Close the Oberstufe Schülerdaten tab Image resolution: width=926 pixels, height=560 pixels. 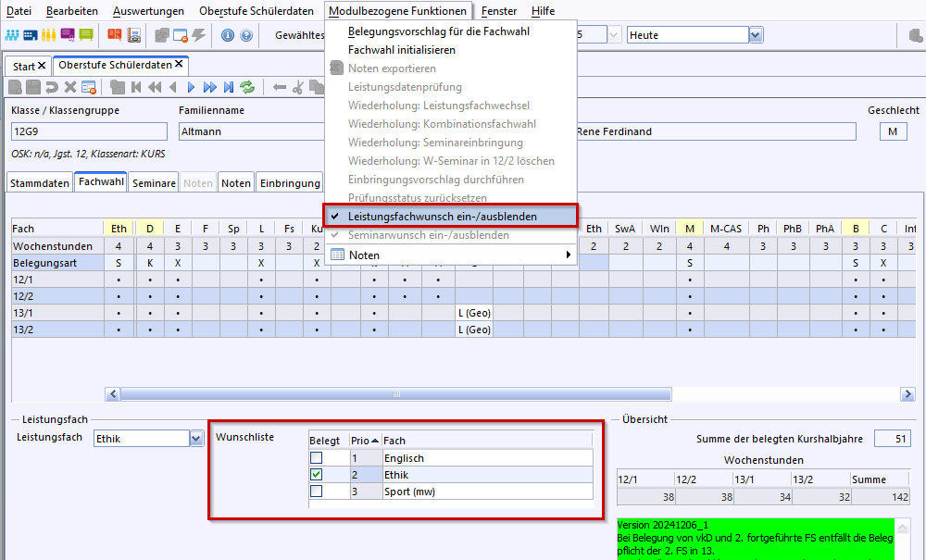(179, 64)
